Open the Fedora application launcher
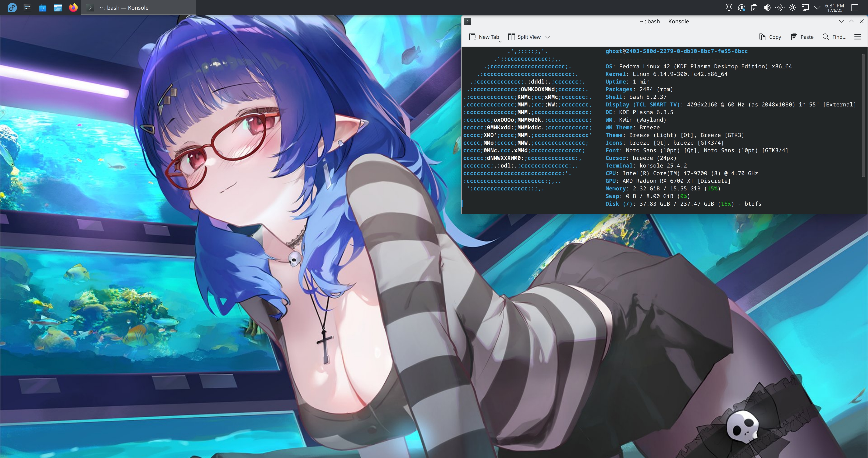 (x=12, y=7)
